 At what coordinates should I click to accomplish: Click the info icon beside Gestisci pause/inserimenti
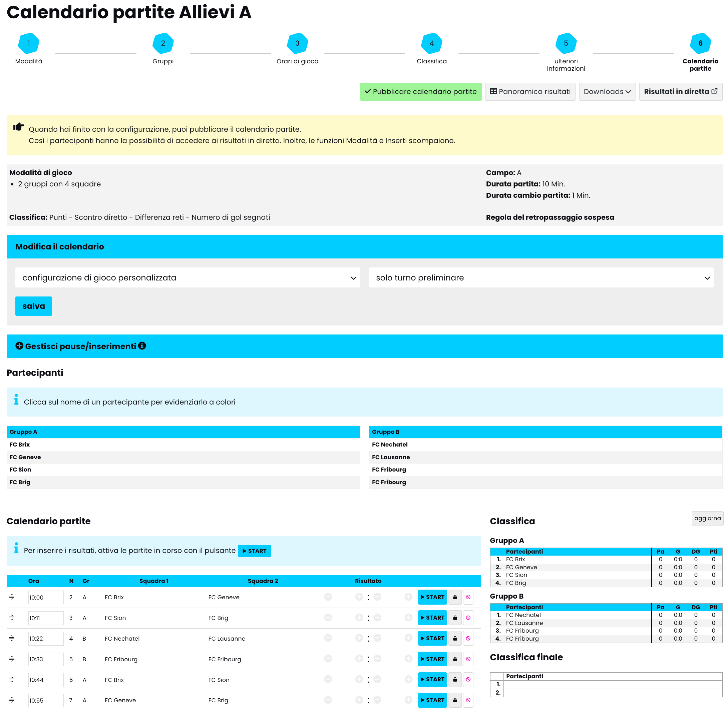coord(142,346)
